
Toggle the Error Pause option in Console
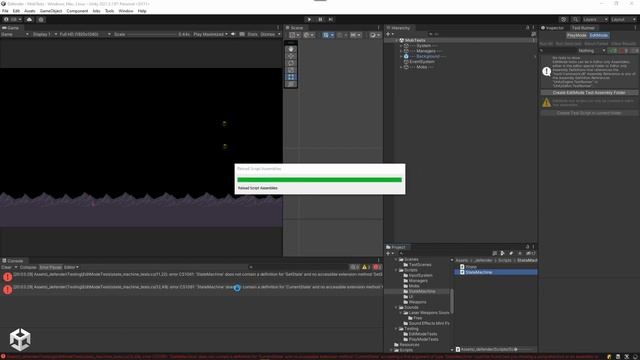(x=51, y=267)
